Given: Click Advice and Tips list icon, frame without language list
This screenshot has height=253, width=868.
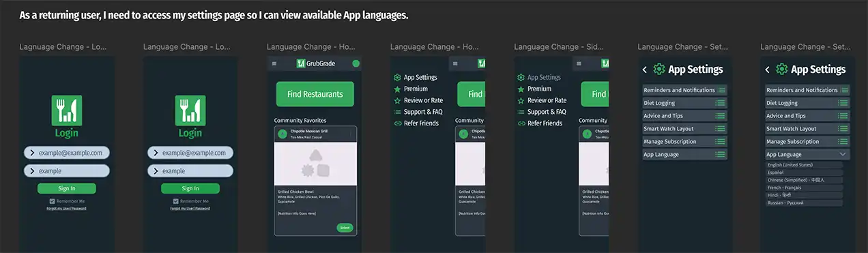Looking at the screenshot, I should tap(721, 116).
